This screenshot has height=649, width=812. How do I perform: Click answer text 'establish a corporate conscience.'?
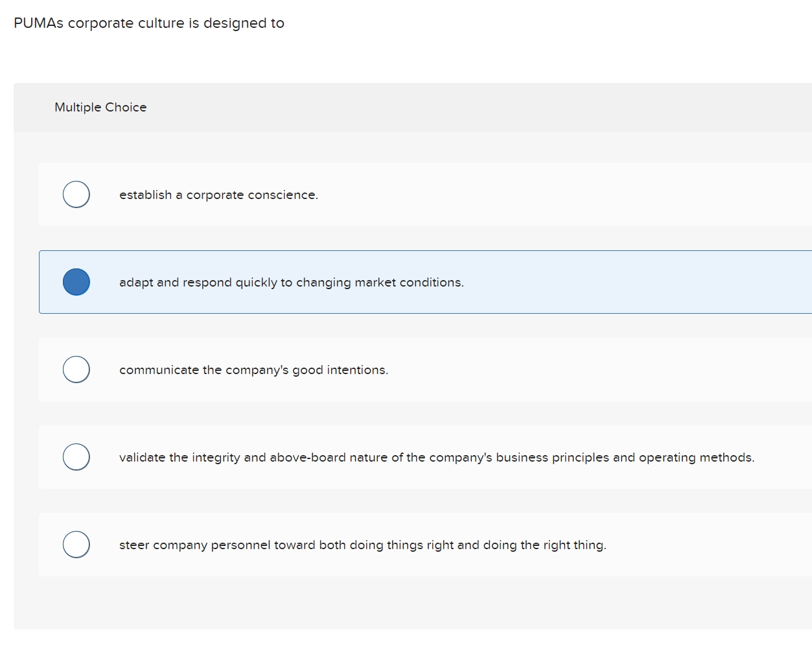click(218, 195)
